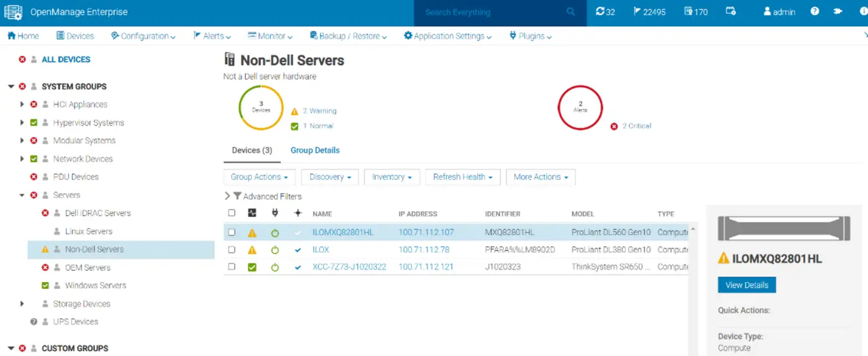This screenshot has height=356, width=868.
Task: Click the connection checkmark in ILOX row
Action: pos(298,250)
